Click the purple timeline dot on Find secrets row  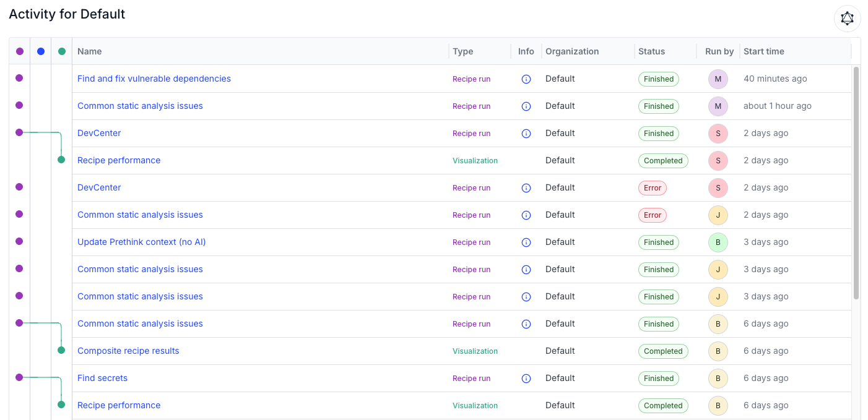pyautogui.click(x=19, y=377)
